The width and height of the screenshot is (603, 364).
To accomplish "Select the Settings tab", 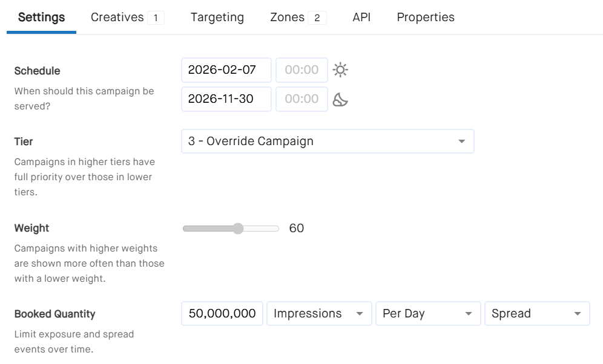I will point(42,18).
